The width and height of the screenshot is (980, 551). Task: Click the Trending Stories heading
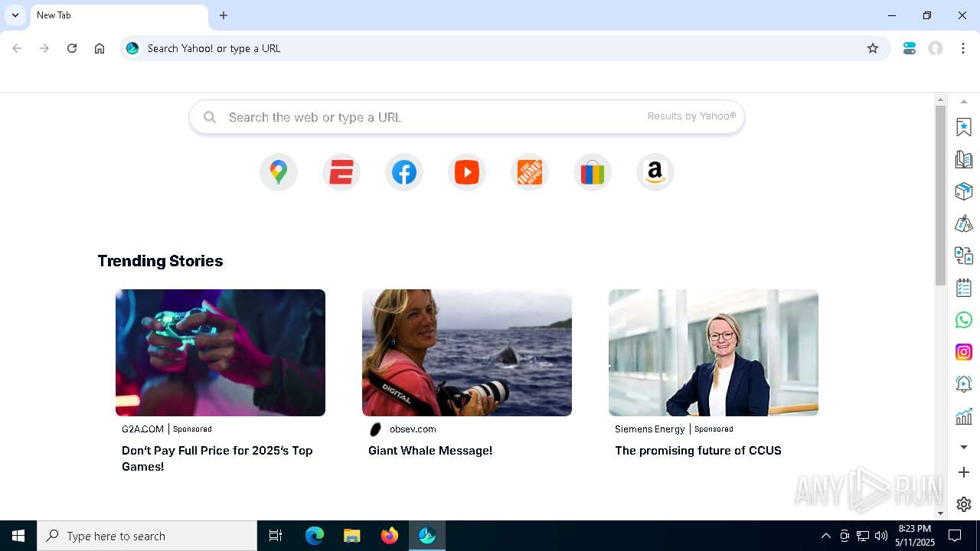[160, 261]
